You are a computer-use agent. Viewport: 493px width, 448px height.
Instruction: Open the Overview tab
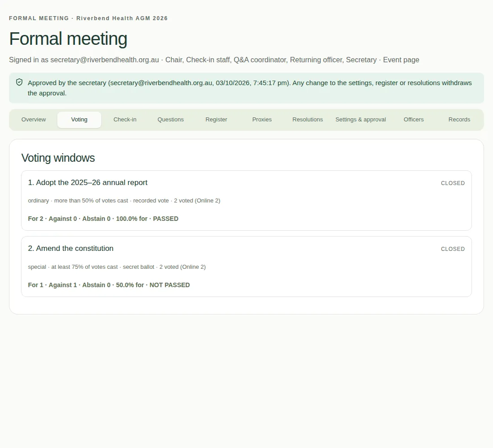click(x=34, y=120)
